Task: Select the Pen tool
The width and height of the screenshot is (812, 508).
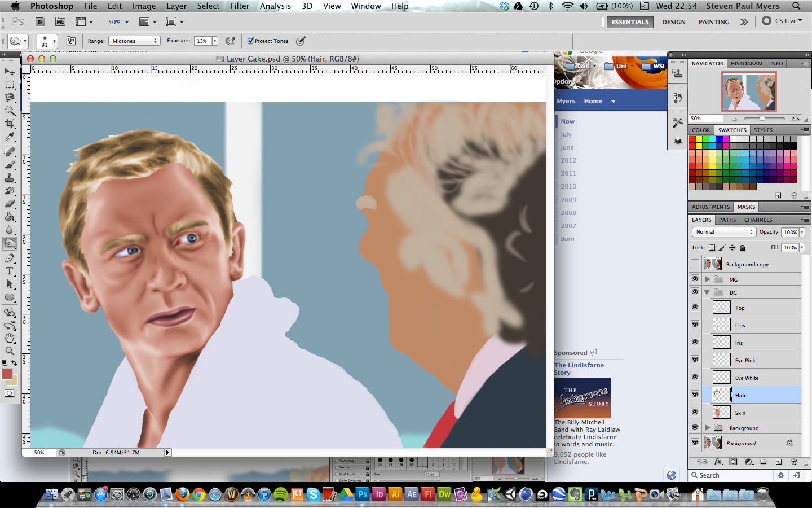Action: pyautogui.click(x=10, y=258)
